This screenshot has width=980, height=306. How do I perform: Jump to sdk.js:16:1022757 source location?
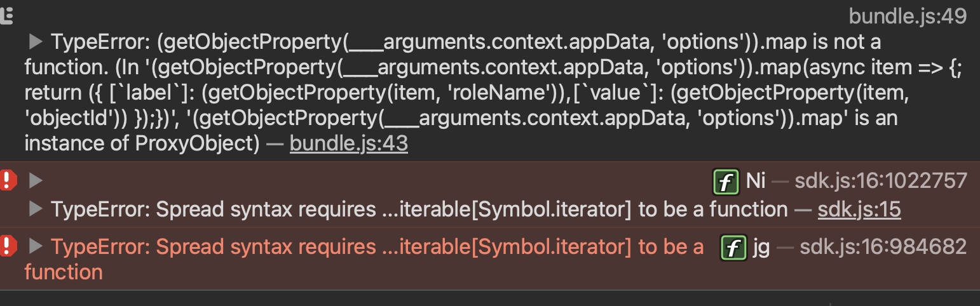coord(881,181)
